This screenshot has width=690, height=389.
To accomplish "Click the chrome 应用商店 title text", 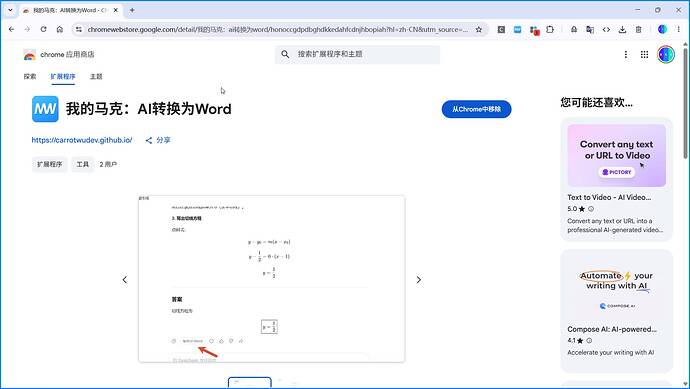I will click(67, 55).
